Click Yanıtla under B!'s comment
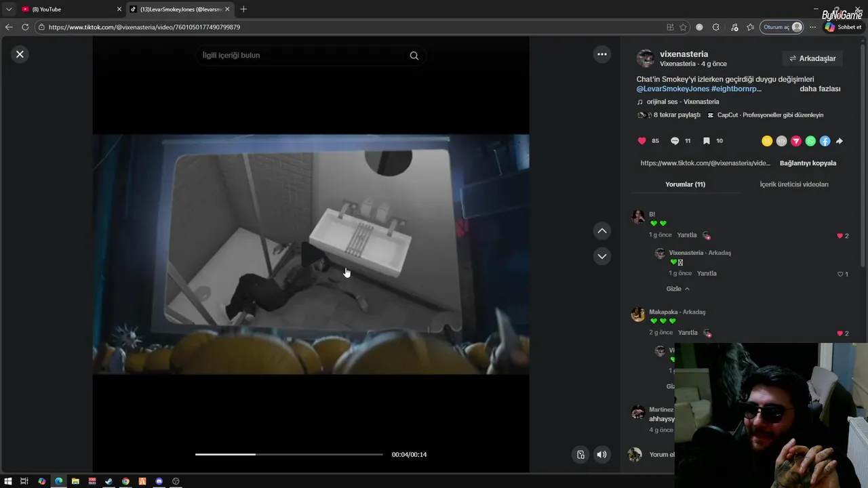Image resolution: width=868 pixels, height=488 pixels. tap(687, 235)
